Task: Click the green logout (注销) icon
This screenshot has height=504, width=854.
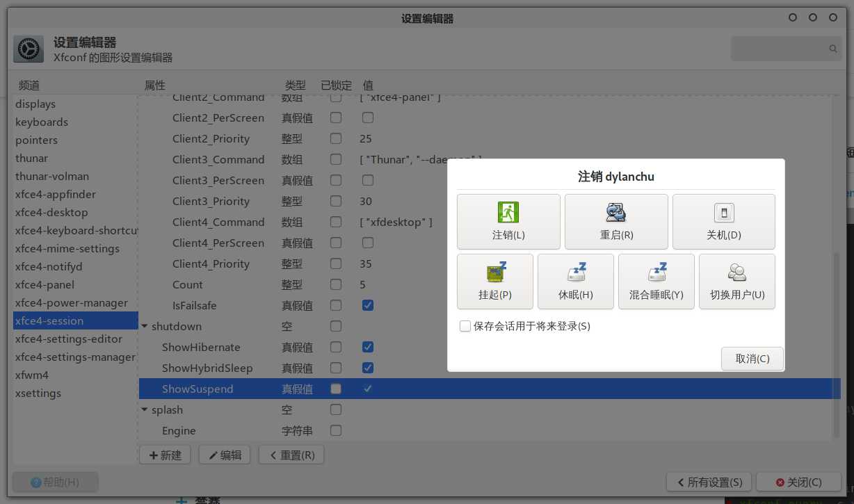Action: tap(508, 212)
